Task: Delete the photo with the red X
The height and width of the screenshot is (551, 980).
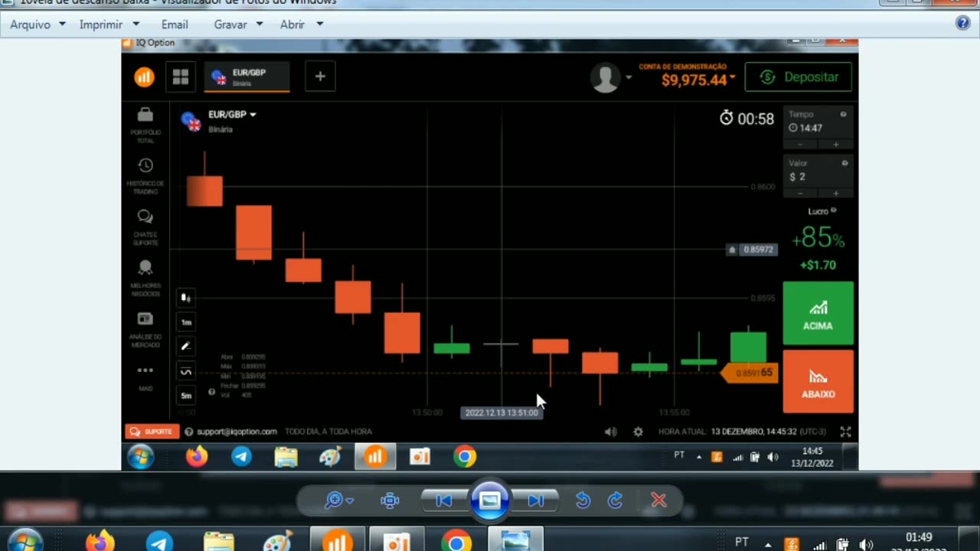Action: (x=658, y=500)
